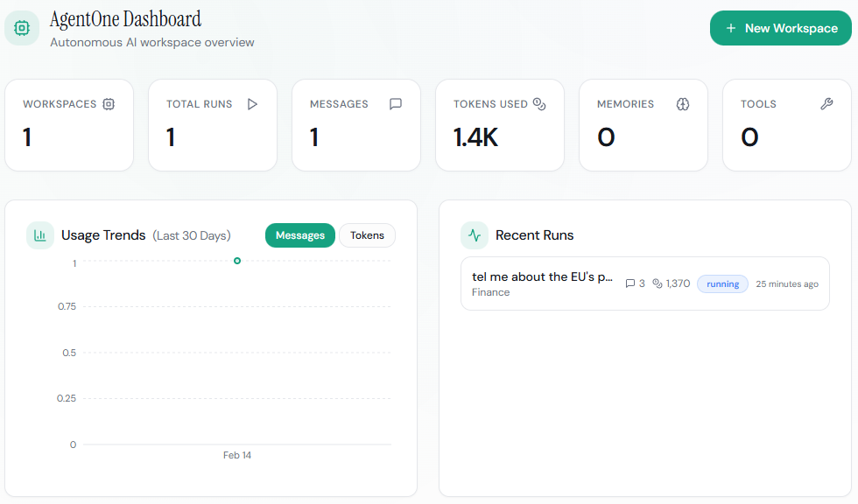The image size is (858, 504).
Task: Open the Tokens Used stat card
Action: pos(499,125)
